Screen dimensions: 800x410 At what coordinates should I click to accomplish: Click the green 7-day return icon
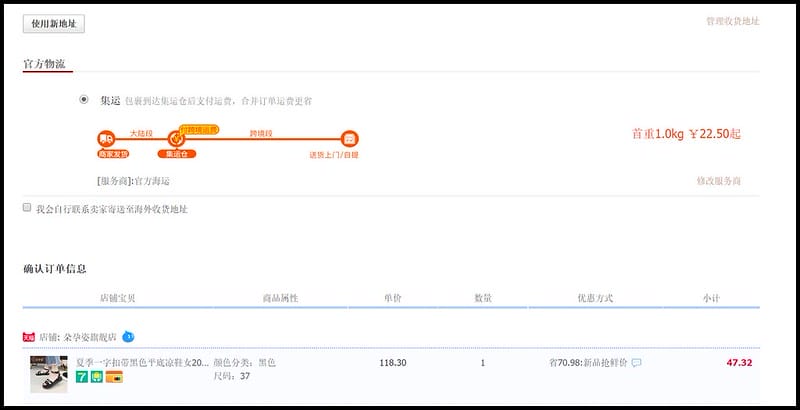pos(82,377)
